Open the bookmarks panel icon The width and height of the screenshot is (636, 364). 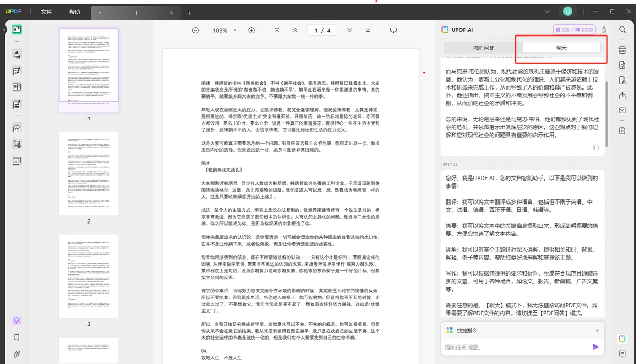point(16,337)
